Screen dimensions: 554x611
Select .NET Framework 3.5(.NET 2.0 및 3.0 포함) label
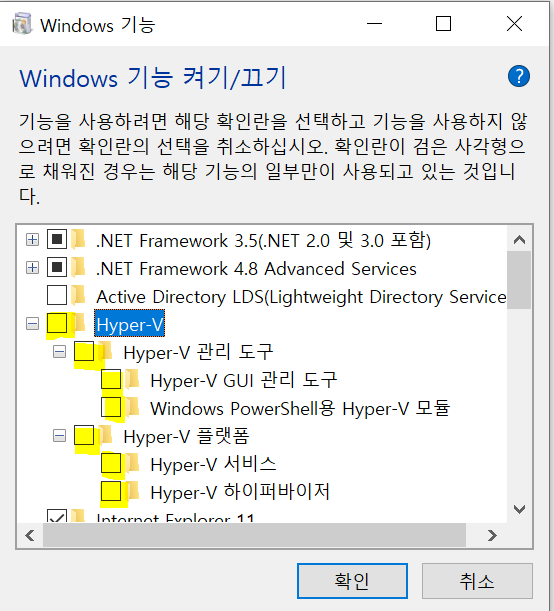tap(263, 240)
